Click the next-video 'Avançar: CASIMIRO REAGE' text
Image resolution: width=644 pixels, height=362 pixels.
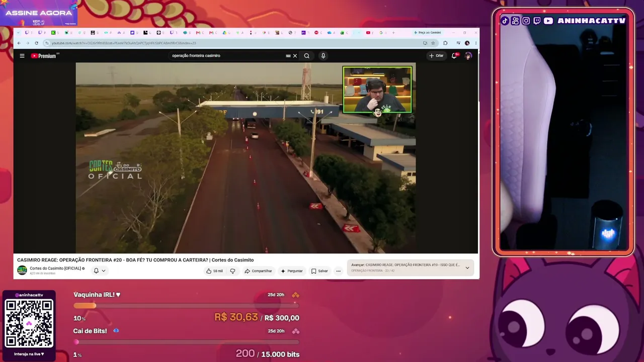tap(405, 265)
